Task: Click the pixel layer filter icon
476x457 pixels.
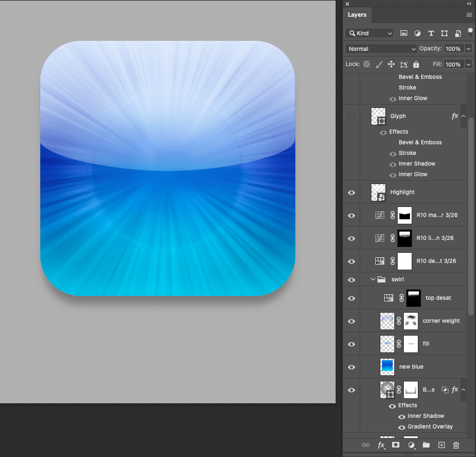Action: (403, 34)
